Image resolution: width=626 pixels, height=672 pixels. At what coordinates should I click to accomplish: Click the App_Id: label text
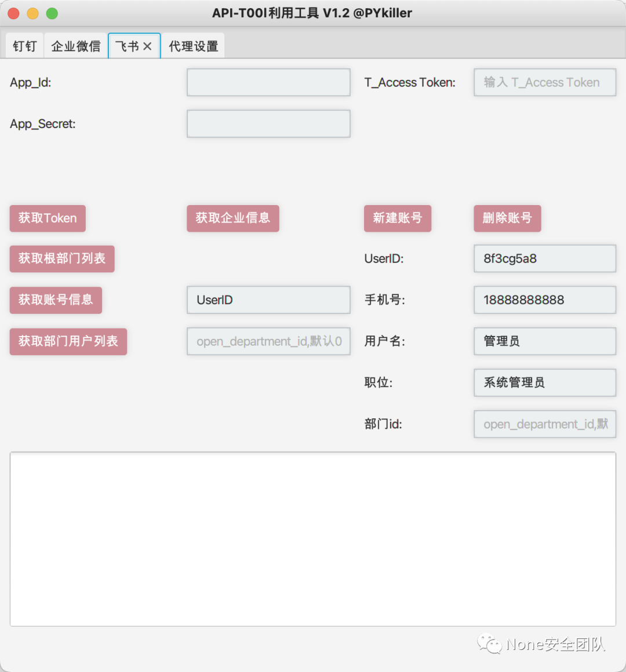click(x=31, y=82)
